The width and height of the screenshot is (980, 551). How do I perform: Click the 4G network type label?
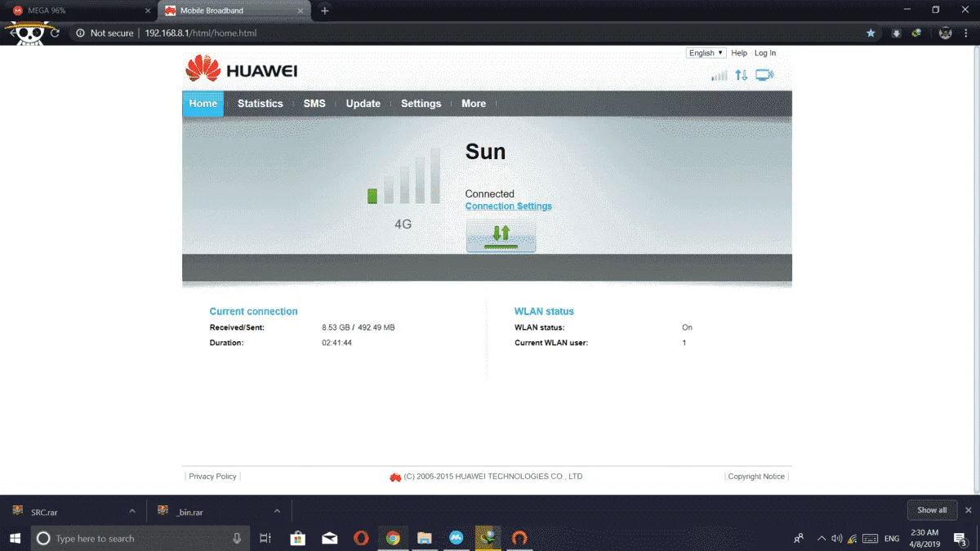(403, 224)
